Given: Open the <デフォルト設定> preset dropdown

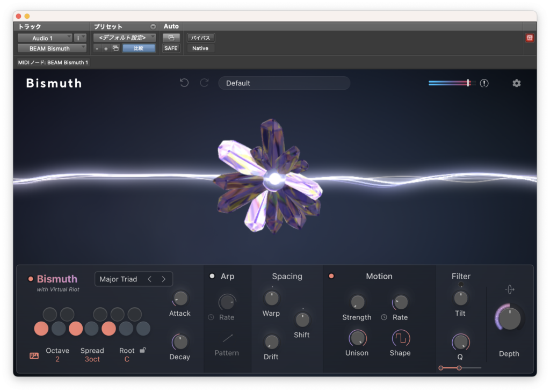Looking at the screenshot, I should click(125, 38).
